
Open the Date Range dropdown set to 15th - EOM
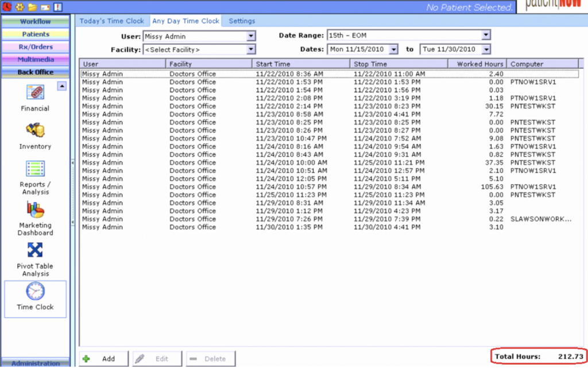click(485, 34)
